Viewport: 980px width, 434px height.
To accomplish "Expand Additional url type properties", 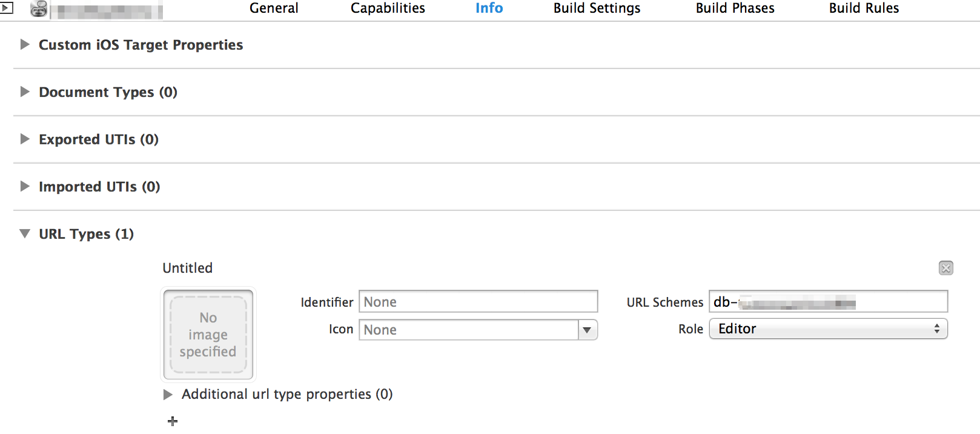I will (x=168, y=395).
